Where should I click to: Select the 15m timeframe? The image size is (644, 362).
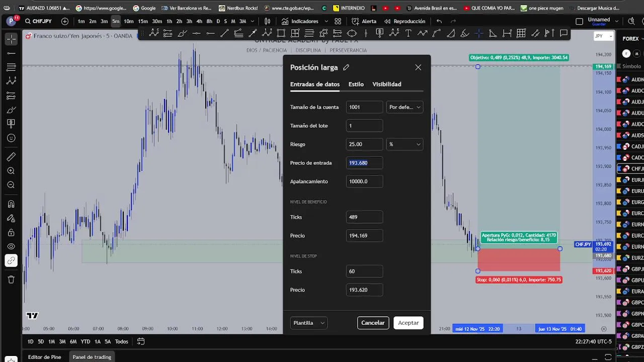point(143,21)
